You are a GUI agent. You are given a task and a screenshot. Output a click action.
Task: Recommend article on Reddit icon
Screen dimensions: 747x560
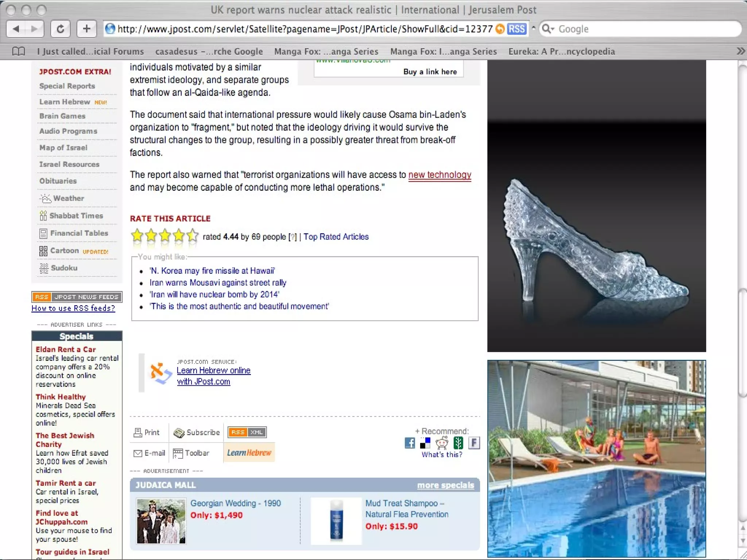pyautogui.click(x=442, y=443)
